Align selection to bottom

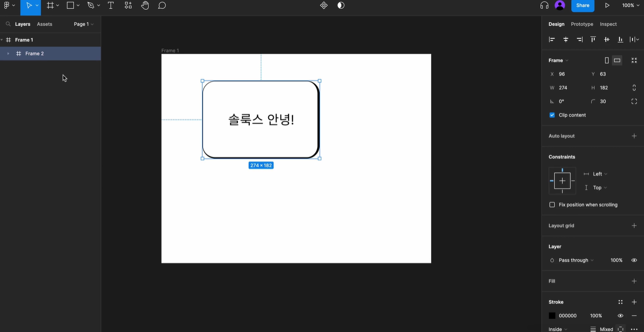click(x=620, y=40)
